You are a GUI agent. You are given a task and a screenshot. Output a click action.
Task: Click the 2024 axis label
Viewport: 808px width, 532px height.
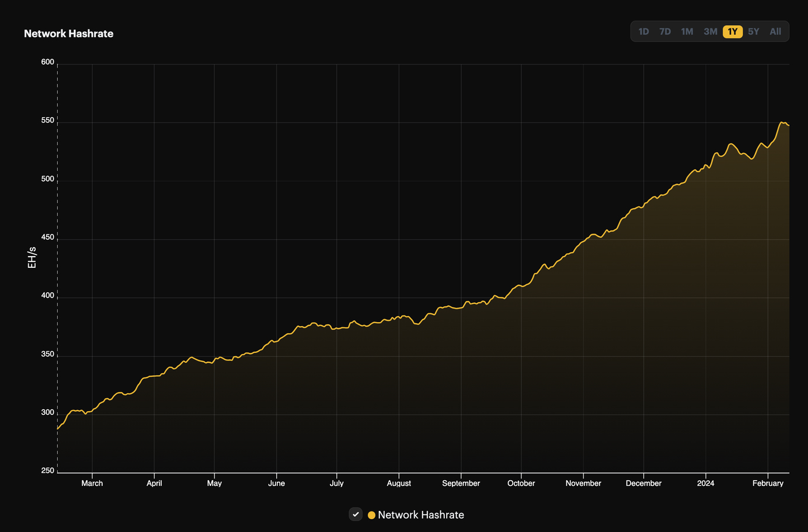(x=705, y=483)
